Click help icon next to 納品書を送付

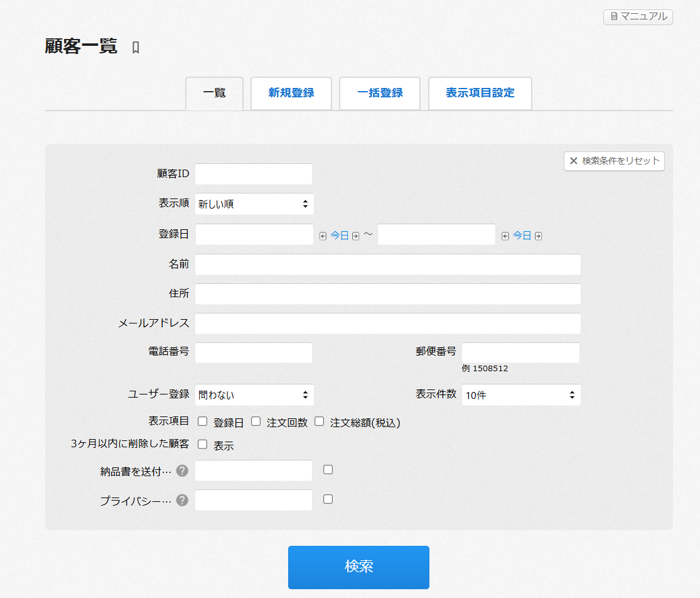point(182,471)
